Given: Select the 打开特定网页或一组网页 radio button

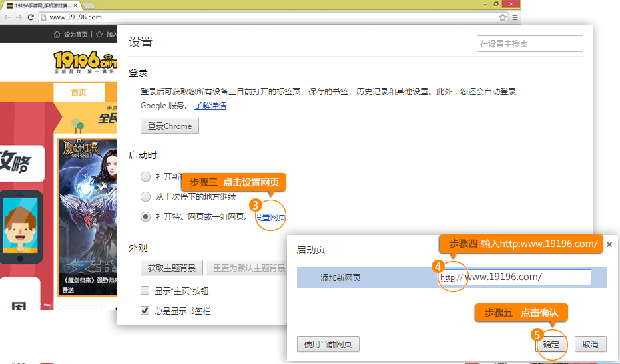Looking at the screenshot, I should pos(145,216).
